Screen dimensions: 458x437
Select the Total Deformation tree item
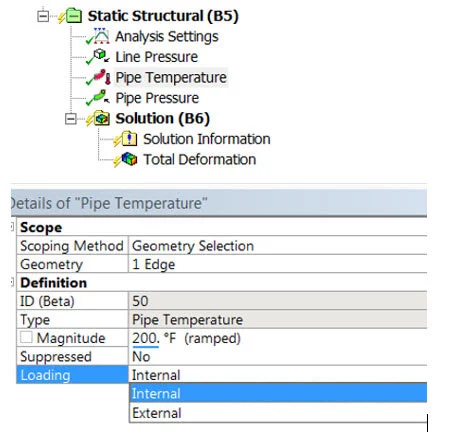(x=200, y=159)
